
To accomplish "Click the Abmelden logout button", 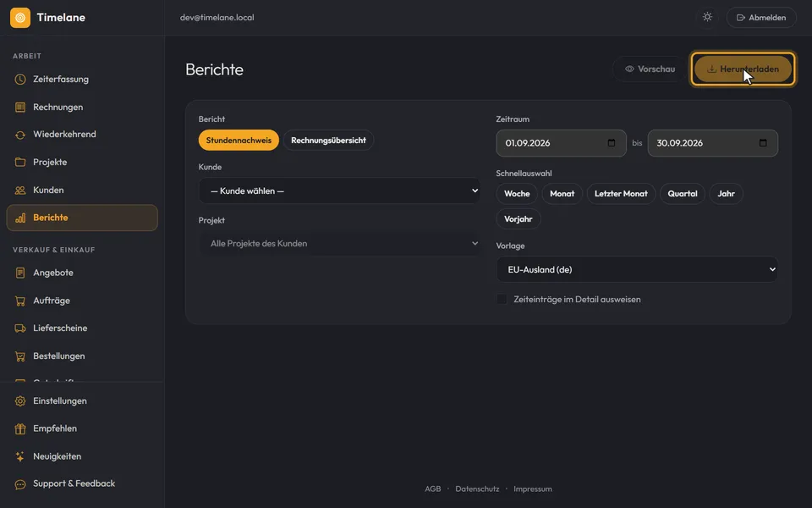I will (761, 18).
